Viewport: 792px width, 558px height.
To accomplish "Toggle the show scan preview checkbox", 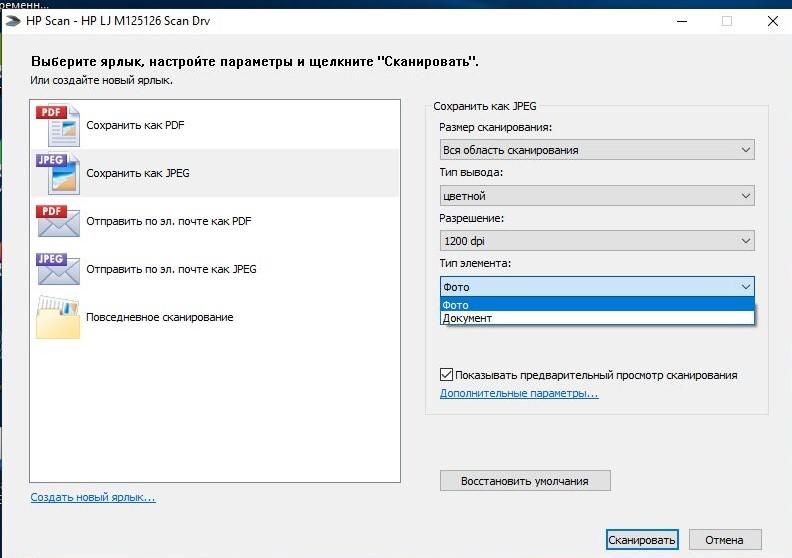I will pos(446,375).
